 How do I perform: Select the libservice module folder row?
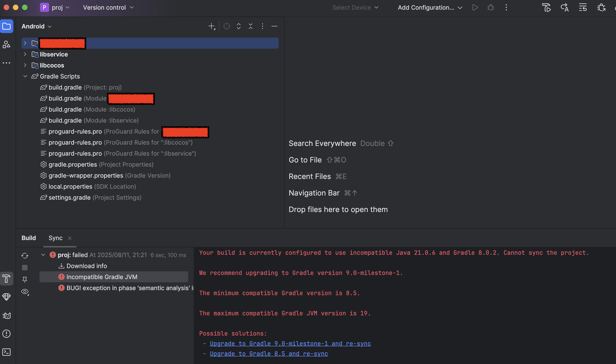point(150,54)
